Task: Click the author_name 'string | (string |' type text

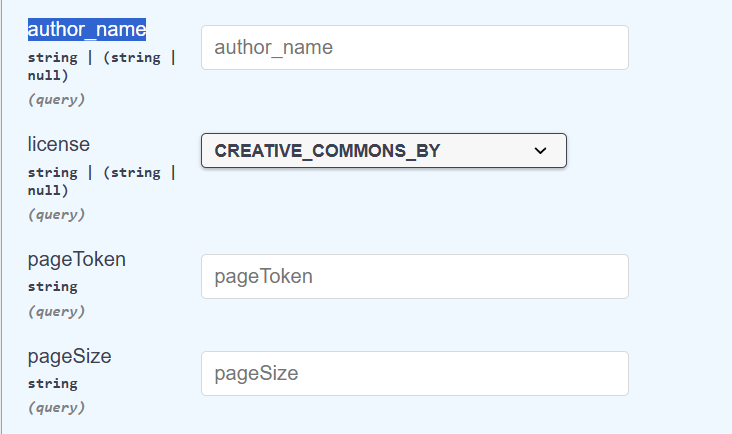Action: click(102, 57)
